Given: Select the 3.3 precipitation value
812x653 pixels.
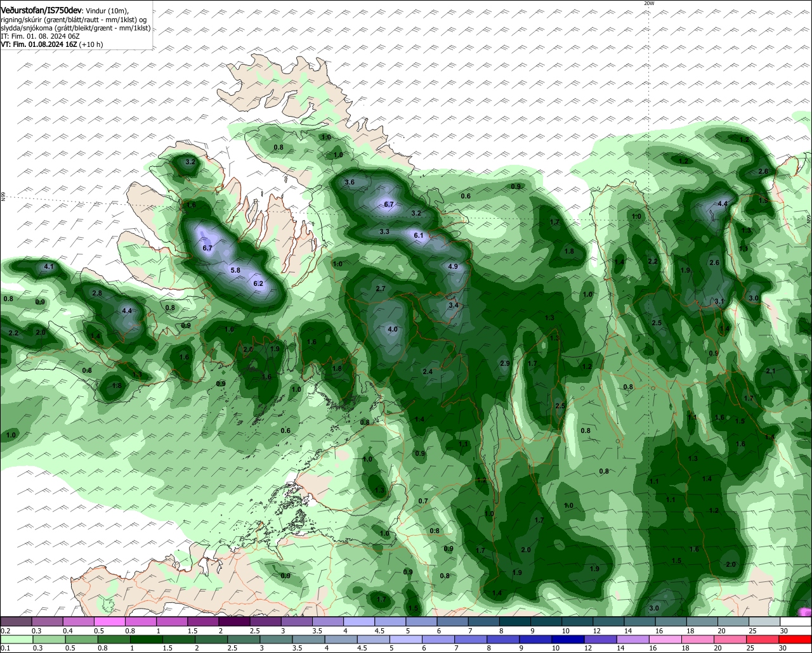Looking at the screenshot, I should (384, 231).
